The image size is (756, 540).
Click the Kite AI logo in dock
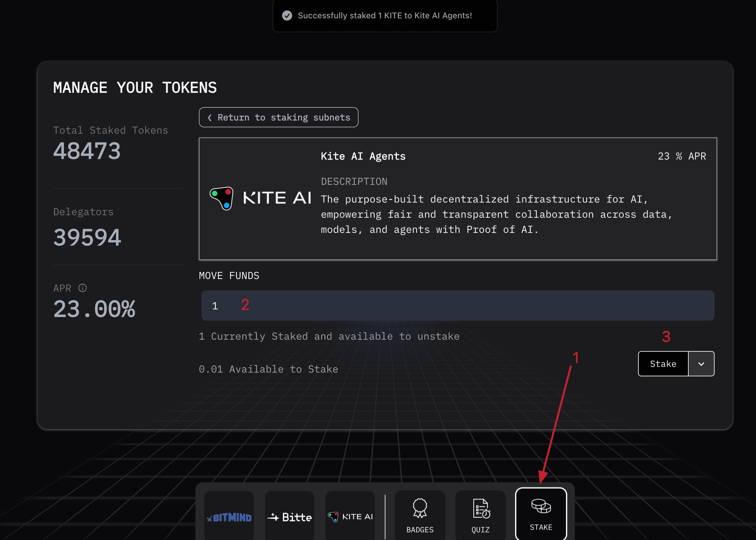coord(350,516)
